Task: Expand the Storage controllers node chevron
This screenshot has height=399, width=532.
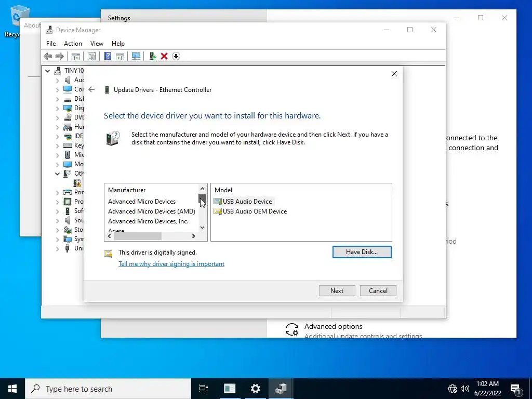Action: [x=57, y=230]
